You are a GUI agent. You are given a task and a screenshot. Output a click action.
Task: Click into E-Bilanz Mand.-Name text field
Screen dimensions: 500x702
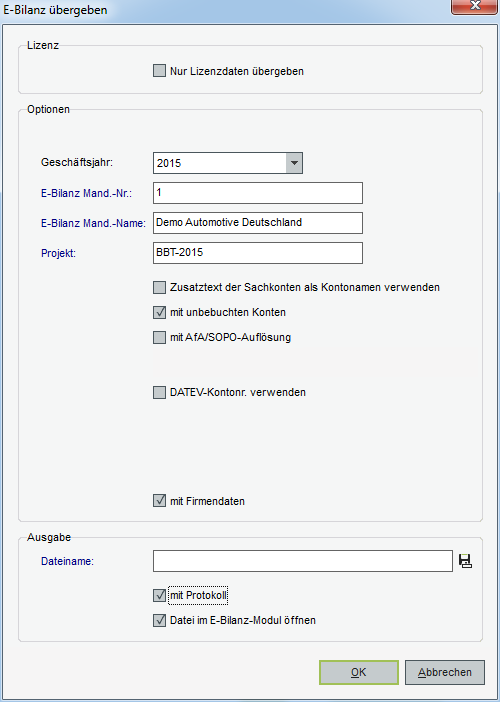258,223
